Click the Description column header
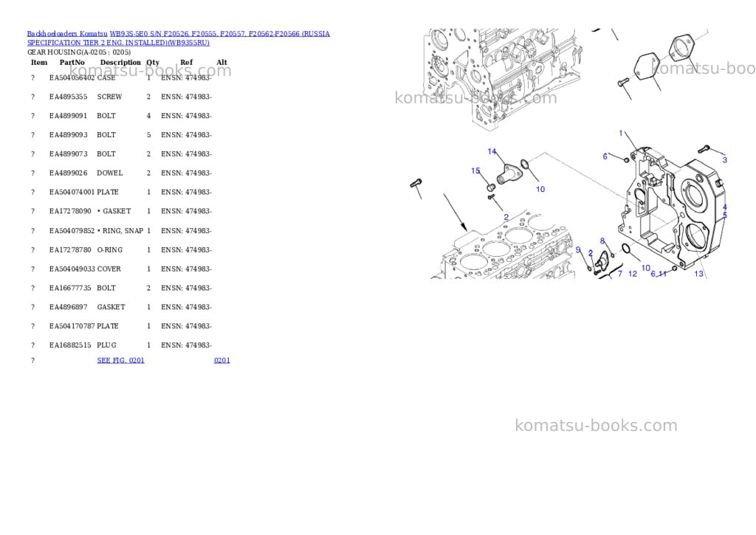Viewport: 756px width, 535px height. click(120, 63)
